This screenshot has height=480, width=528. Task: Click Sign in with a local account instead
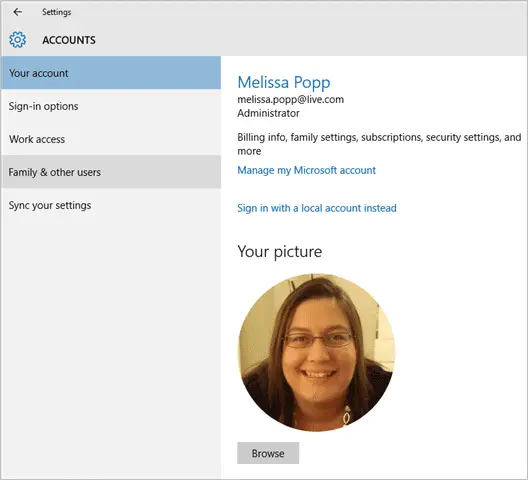(317, 208)
